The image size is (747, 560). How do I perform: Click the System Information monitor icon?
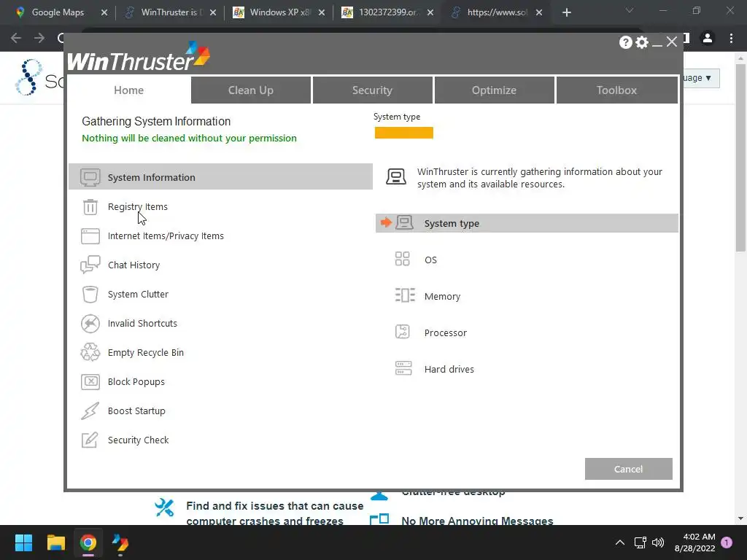(90, 177)
